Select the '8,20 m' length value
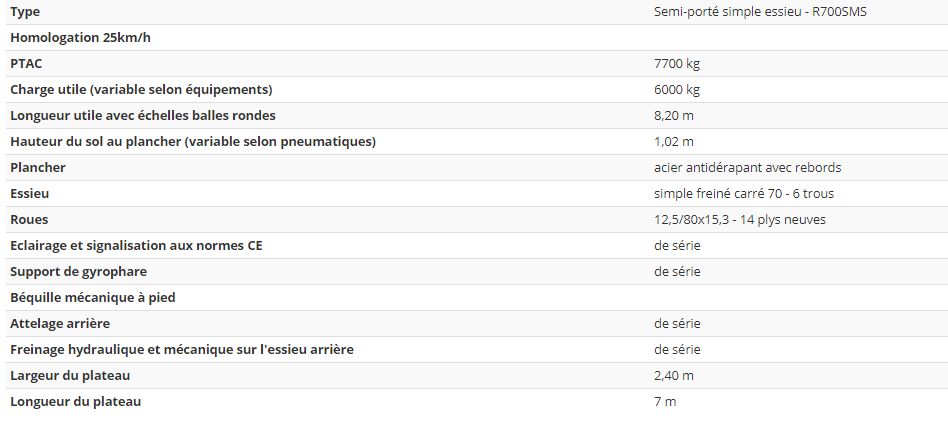 (x=674, y=115)
